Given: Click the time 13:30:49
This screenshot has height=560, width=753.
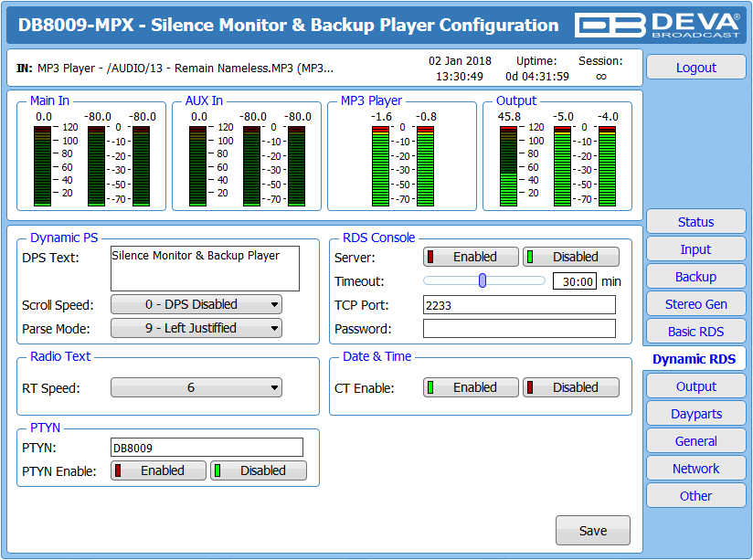Looking at the screenshot, I should 460,77.
